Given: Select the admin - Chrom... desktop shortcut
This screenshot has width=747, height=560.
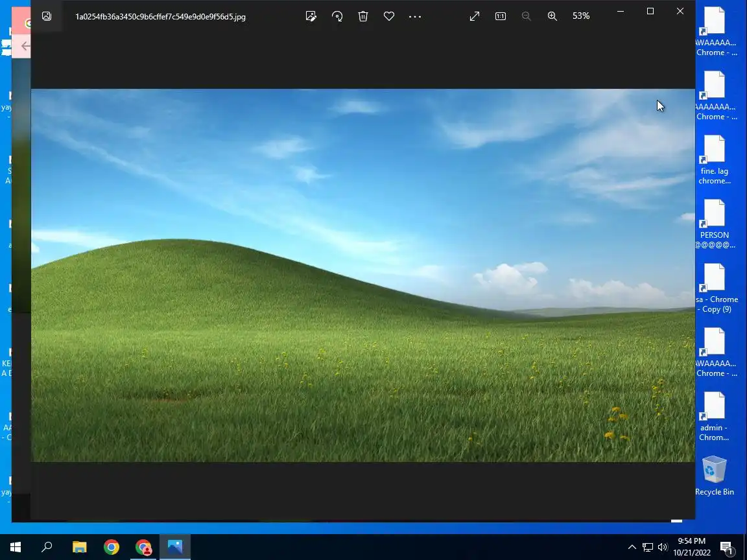Looking at the screenshot, I should pyautogui.click(x=714, y=417).
